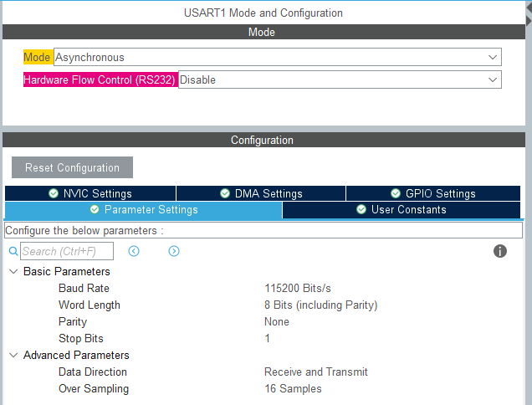Switch to the GPIO Settings tab
This screenshot has height=405, width=532.
coord(433,193)
